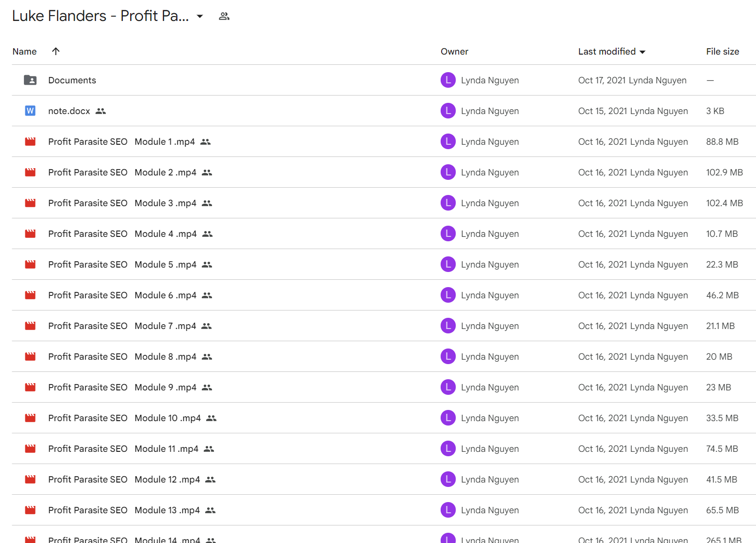This screenshot has height=543, width=756.
Task: Toggle the ascending sort arrow next to Name
Action: 56,51
